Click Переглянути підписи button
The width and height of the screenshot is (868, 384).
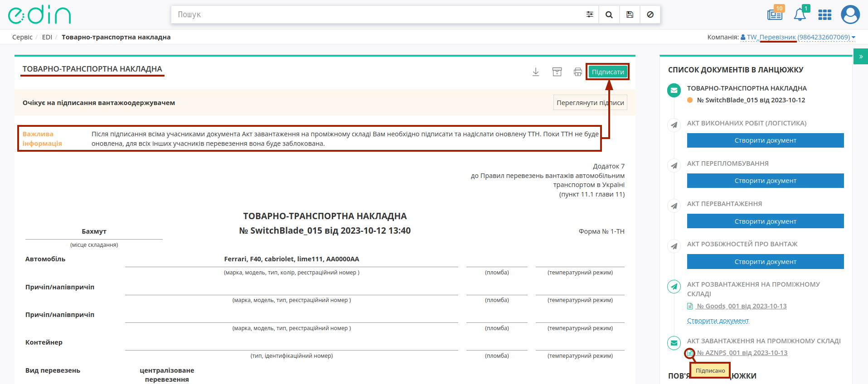point(590,103)
